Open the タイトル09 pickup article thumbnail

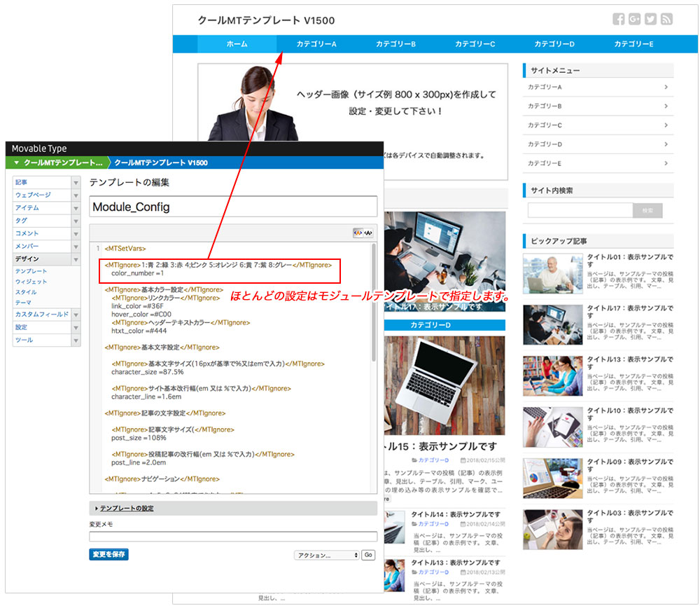click(x=553, y=478)
